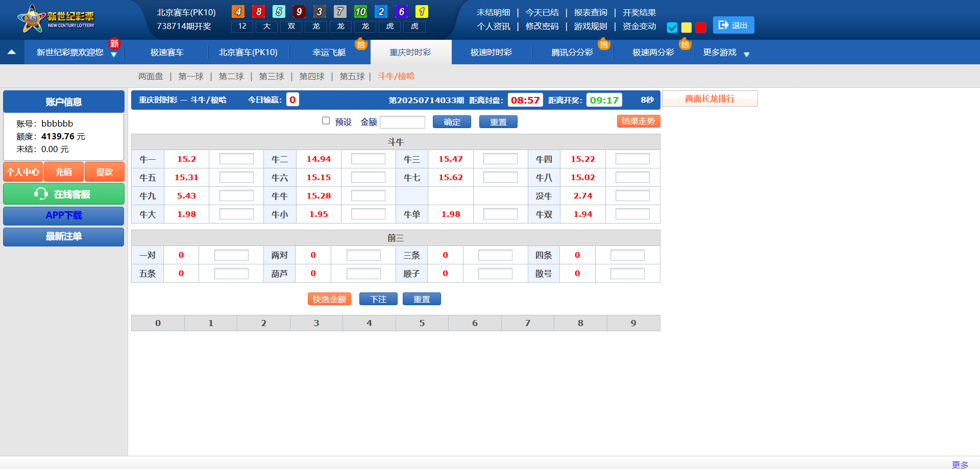
Task: Collapse the nav with the up arrow
Action: click(x=12, y=52)
